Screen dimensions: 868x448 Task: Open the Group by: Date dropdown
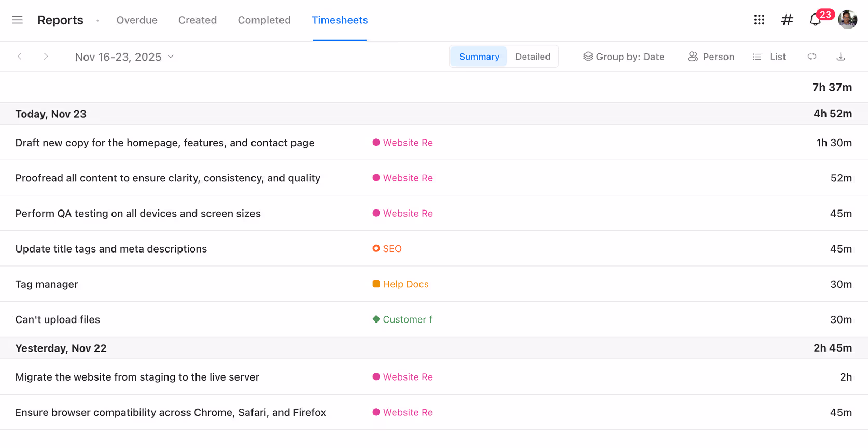coord(624,57)
